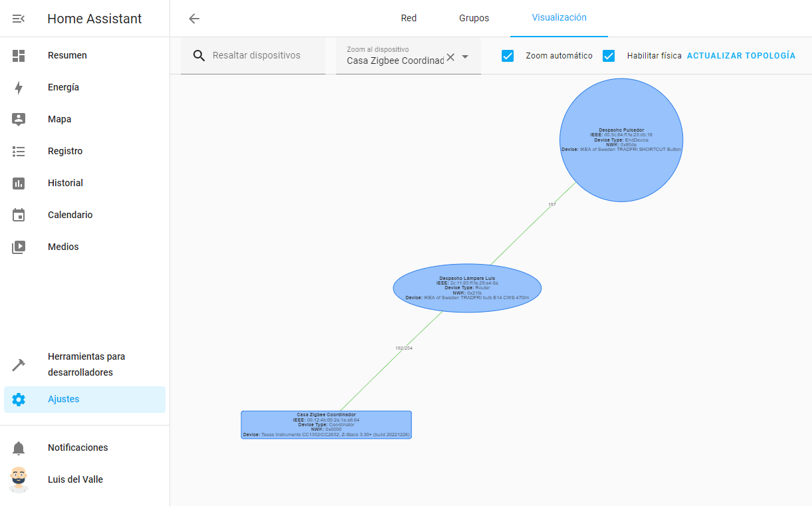Expand the Zoom al dispositivo dropdown
812x506 pixels.
pyautogui.click(x=466, y=57)
